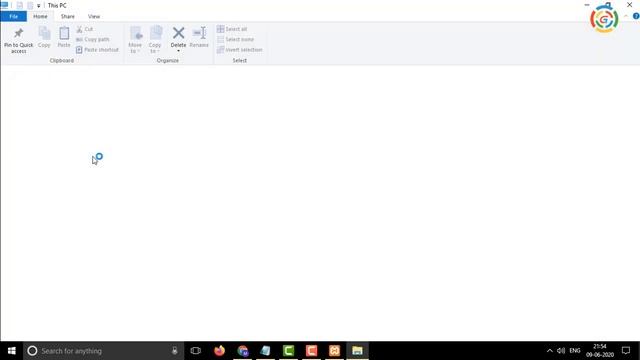Click the second Quick Access Toolbar button
Image resolution: width=640 pixels, height=360 pixels.
[x=30, y=5]
